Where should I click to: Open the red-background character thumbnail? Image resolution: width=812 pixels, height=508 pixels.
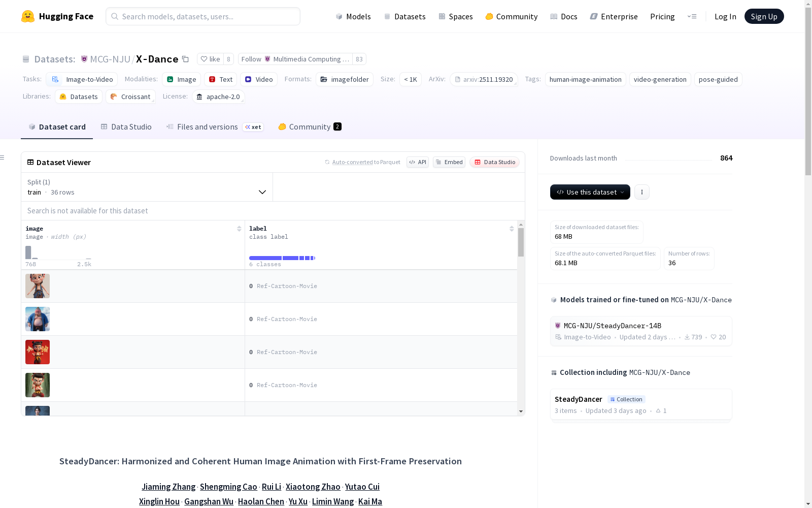tap(38, 352)
